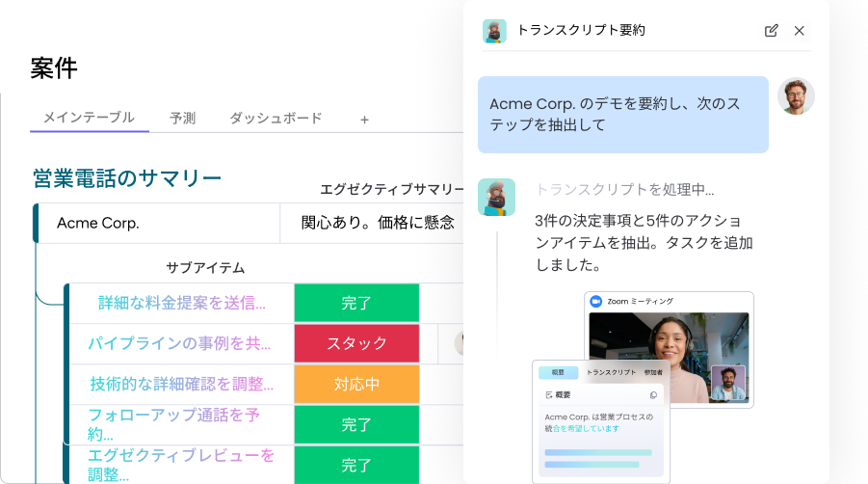Image resolution: width=868 pixels, height=484 pixels.
Task: Change the orange 対応中 status cell
Action: point(356,384)
